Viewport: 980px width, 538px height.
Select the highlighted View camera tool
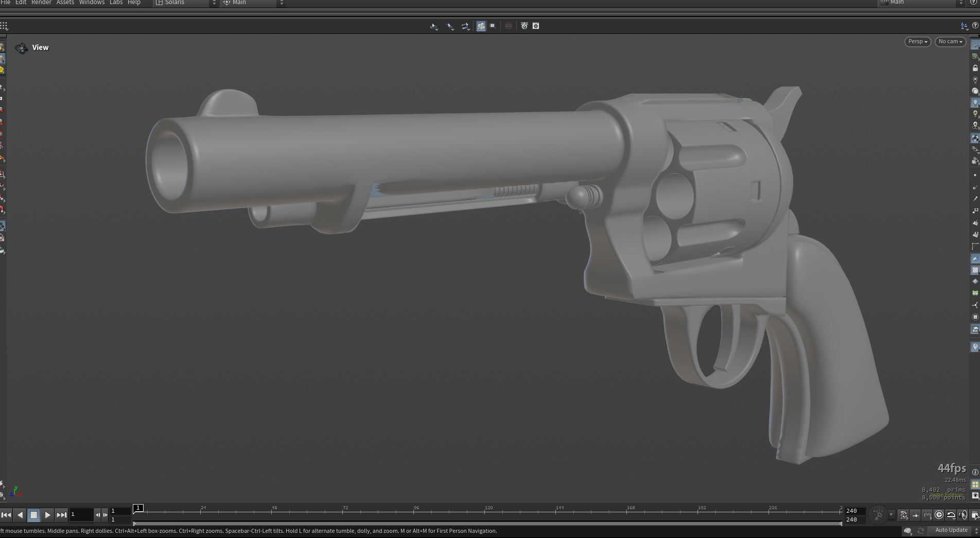(481, 26)
